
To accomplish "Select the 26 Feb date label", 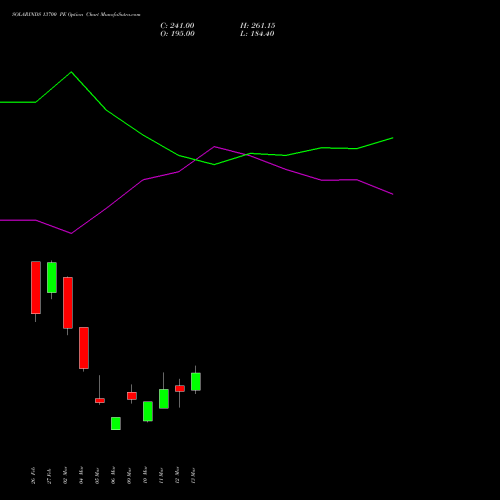I will tap(33, 475).
